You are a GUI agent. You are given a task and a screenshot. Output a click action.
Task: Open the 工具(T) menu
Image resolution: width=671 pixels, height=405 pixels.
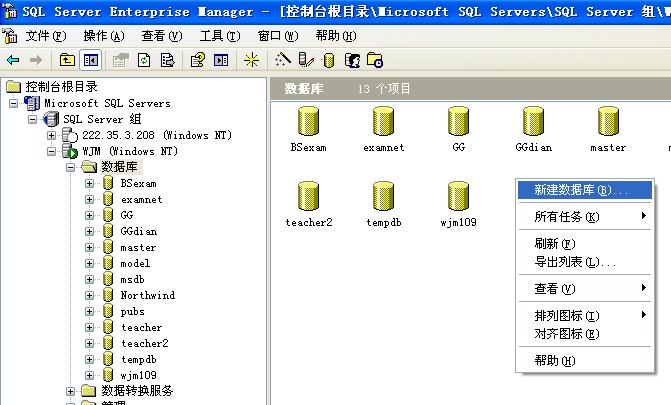click(220, 36)
